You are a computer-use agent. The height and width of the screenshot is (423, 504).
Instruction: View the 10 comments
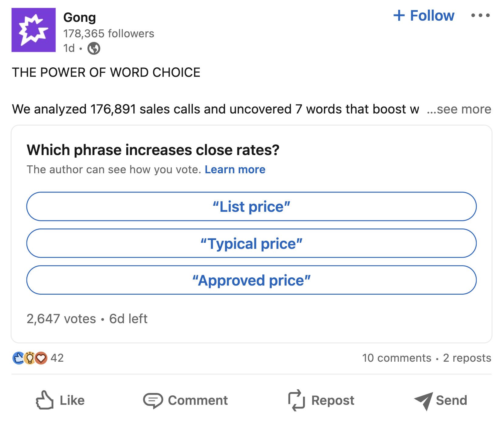click(x=397, y=358)
